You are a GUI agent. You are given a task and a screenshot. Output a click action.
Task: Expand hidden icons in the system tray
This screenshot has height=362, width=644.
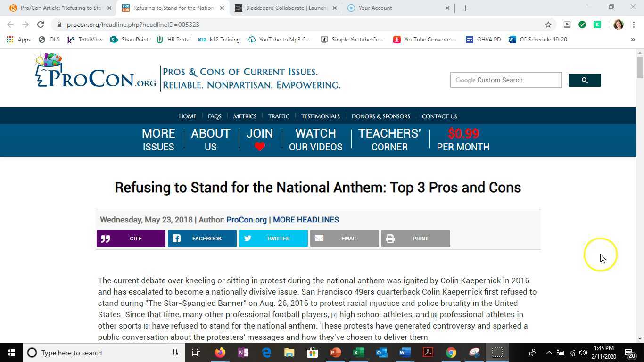[x=549, y=353]
